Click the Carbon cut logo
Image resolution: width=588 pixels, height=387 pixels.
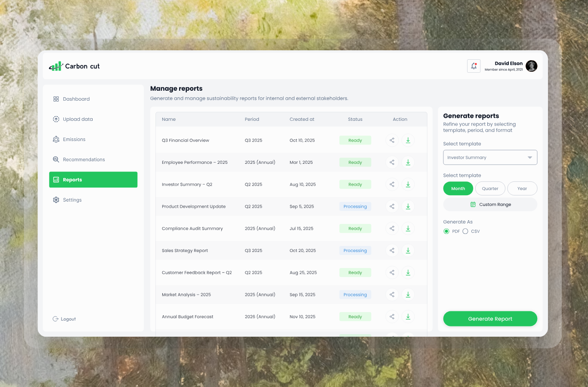[74, 66]
